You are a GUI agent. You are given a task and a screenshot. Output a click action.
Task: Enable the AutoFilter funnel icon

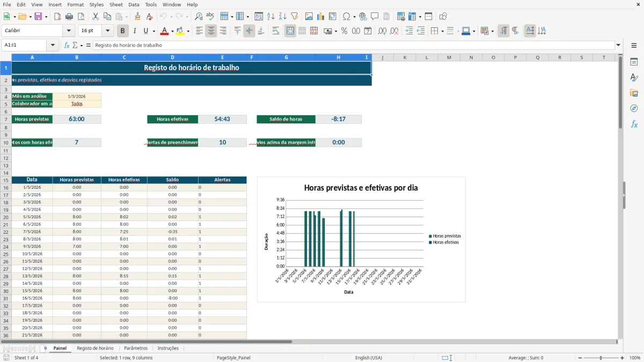click(295, 17)
